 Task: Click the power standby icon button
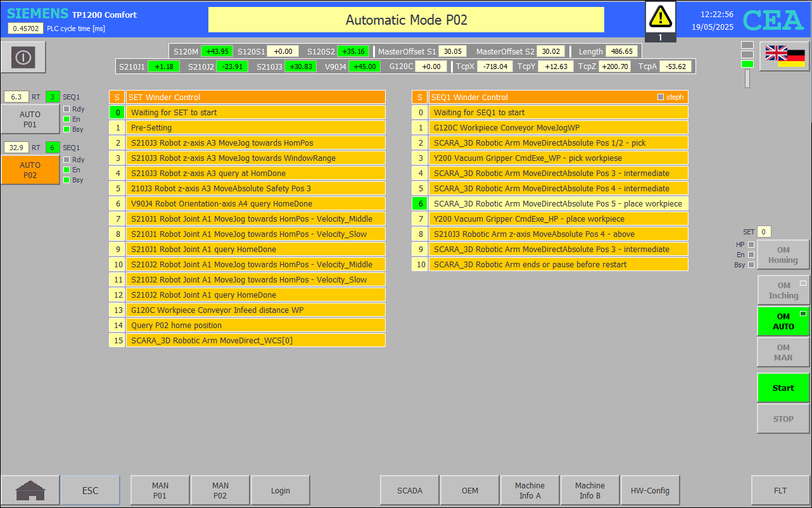tap(23, 58)
